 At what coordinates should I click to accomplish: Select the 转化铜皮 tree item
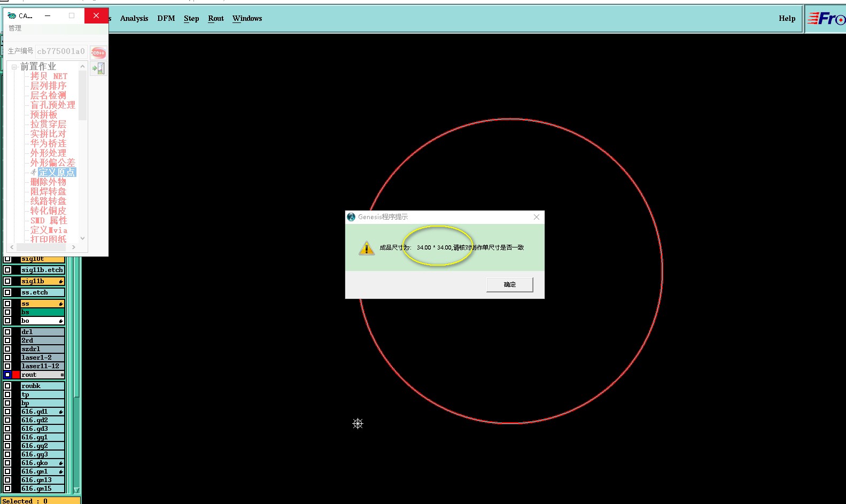48,211
